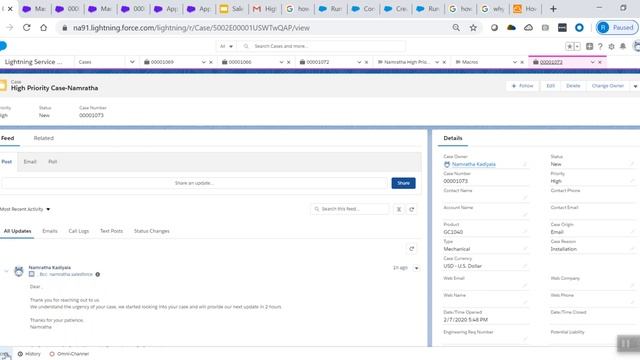Close the Macros workspace tab
Screen dimensions: 640x360
[522, 62]
